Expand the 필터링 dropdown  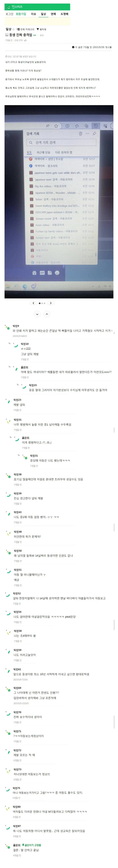pyautogui.click(x=41, y=29)
